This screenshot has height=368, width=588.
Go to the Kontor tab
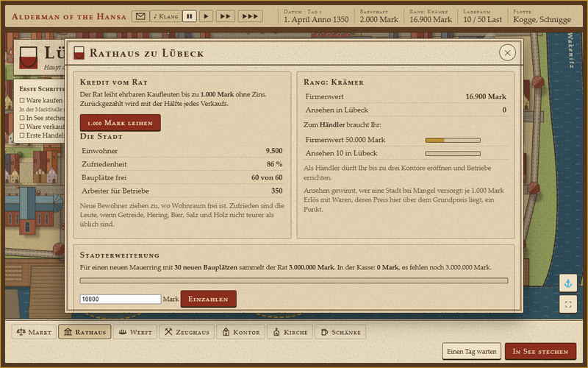[x=241, y=332]
